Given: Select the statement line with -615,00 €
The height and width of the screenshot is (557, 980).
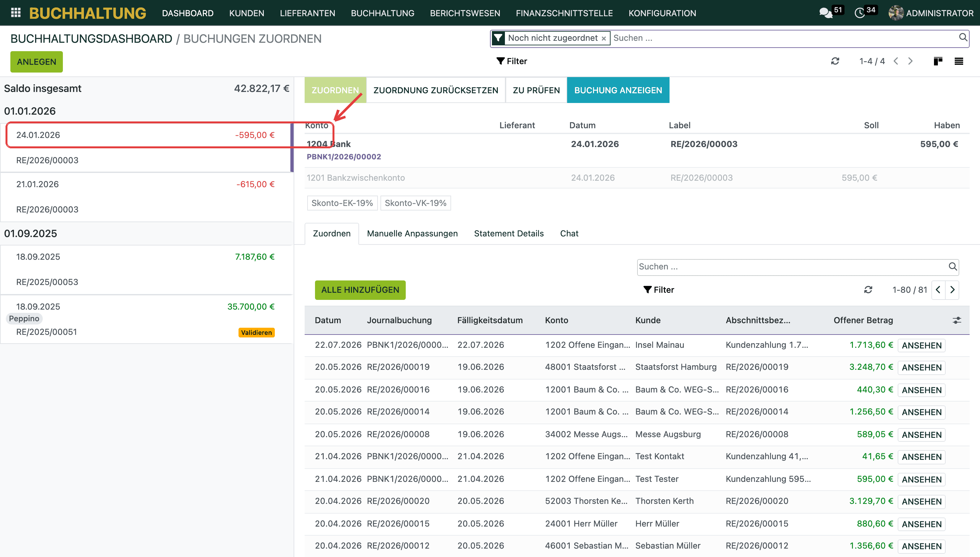Looking at the screenshot, I should tap(146, 197).
